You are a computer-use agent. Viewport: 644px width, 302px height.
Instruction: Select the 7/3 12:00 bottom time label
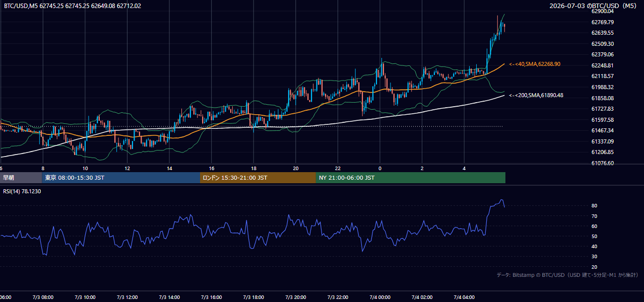(127, 297)
